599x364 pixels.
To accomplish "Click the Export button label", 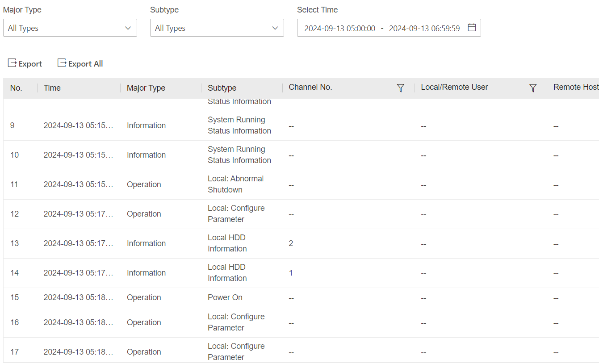I will (30, 64).
